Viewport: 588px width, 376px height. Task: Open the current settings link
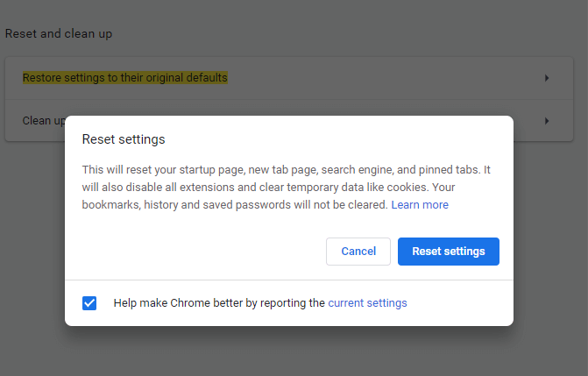point(367,303)
